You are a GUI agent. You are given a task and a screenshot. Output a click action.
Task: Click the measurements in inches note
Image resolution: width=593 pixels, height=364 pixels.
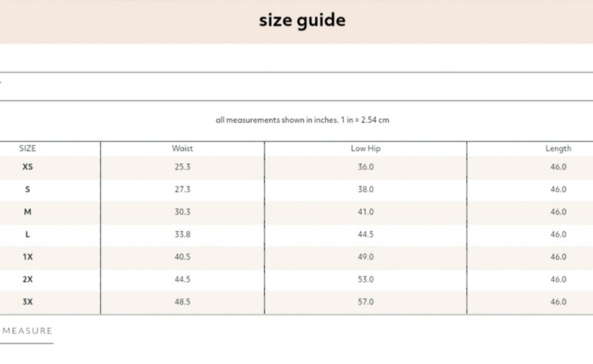302,120
